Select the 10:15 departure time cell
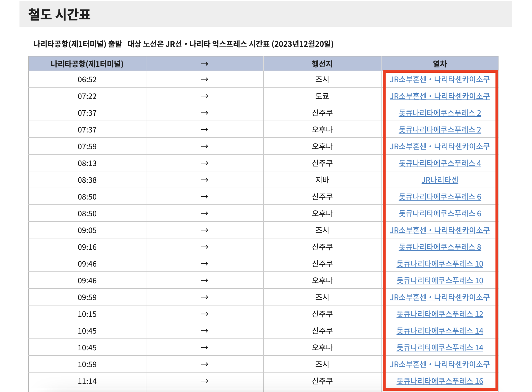The height and width of the screenshot is (392, 532). (x=87, y=314)
